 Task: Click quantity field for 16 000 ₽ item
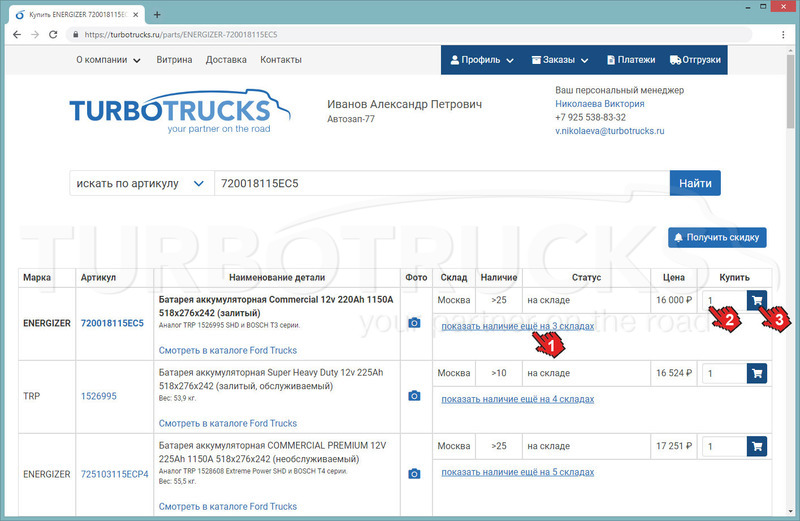point(724,300)
